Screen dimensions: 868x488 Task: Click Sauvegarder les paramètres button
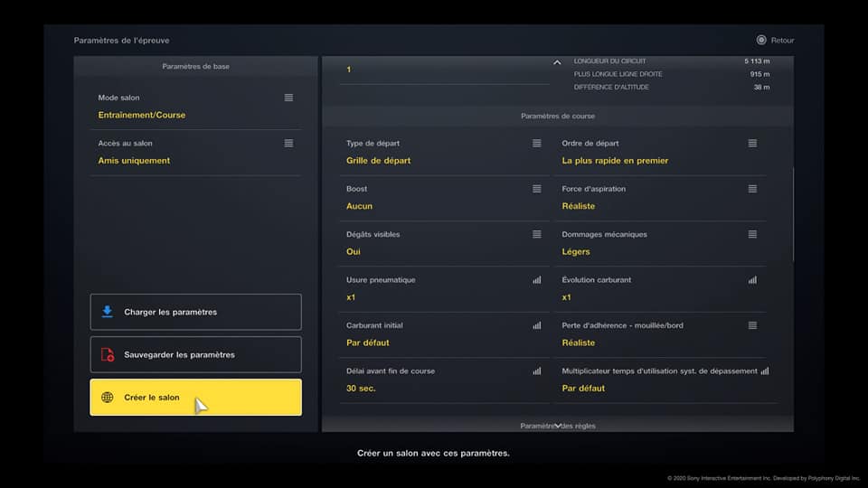[x=196, y=354]
